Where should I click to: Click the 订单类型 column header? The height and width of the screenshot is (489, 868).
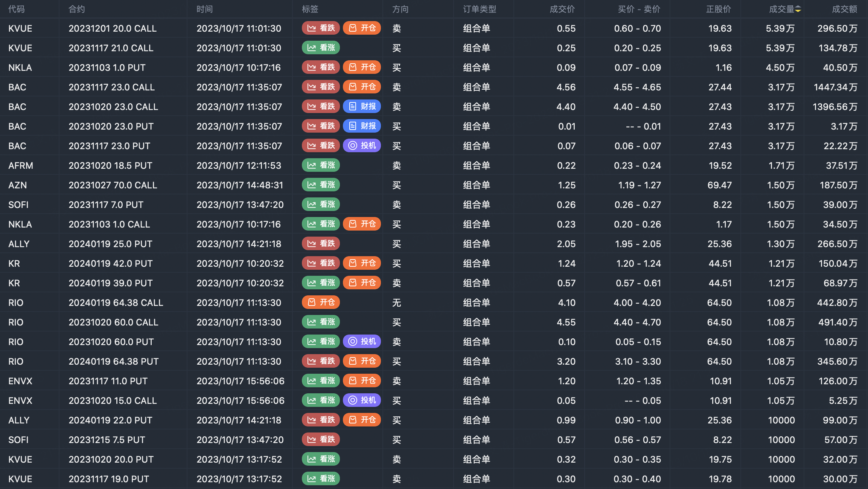click(x=480, y=9)
